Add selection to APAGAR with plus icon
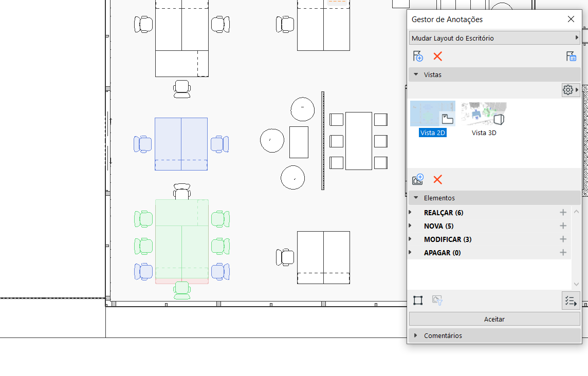588x376 pixels. click(563, 253)
